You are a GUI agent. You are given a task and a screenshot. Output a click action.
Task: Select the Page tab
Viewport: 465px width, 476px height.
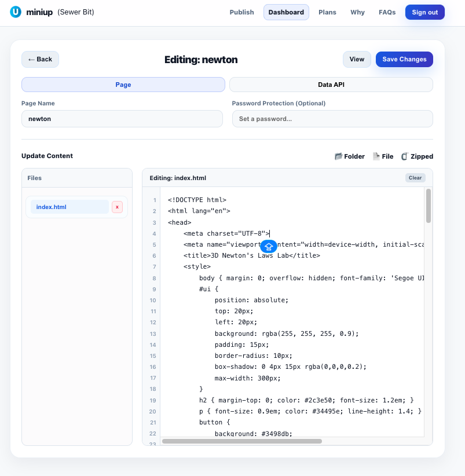coord(123,84)
